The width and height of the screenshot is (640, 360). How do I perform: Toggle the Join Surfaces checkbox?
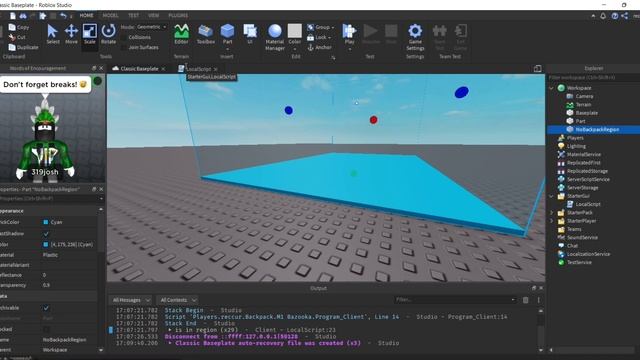pos(124,47)
